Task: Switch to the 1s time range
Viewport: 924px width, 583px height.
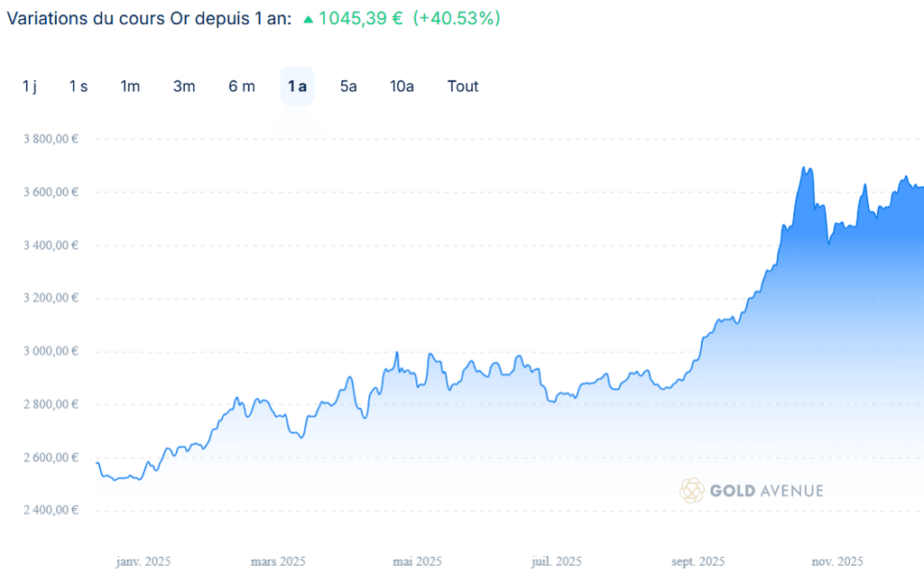Action: [x=79, y=87]
